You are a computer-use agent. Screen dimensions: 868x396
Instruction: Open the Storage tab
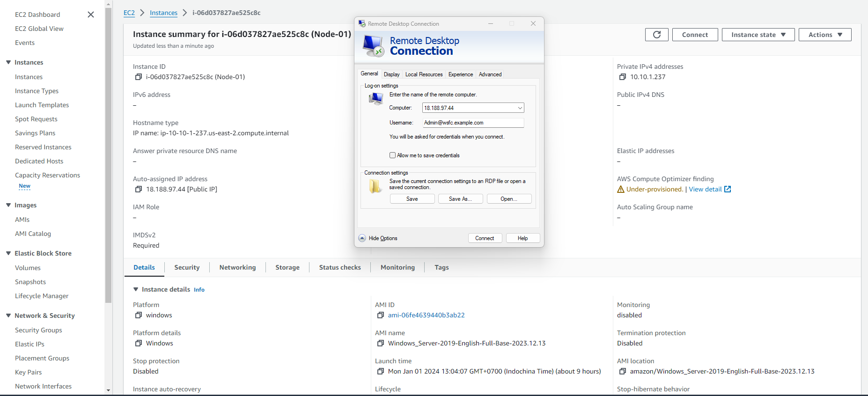[x=287, y=267]
